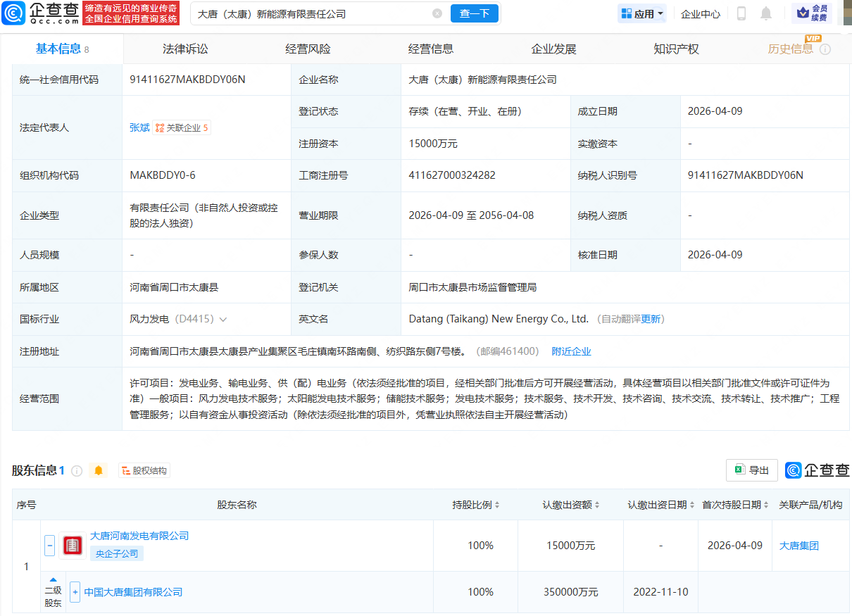The height and width of the screenshot is (616, 852).
Task: Open the 股权结构 equity structure view
Action: (144, 471)
